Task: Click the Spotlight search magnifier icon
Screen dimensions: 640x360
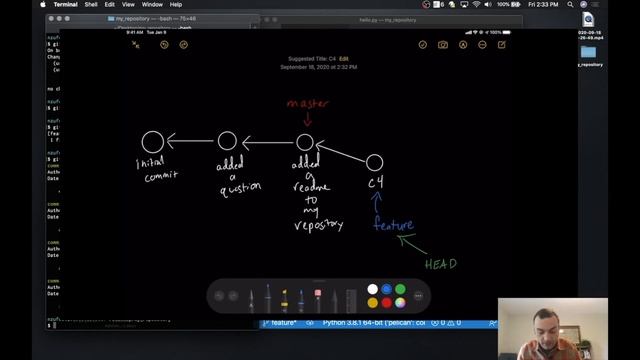Action: [x=570, y=4]
